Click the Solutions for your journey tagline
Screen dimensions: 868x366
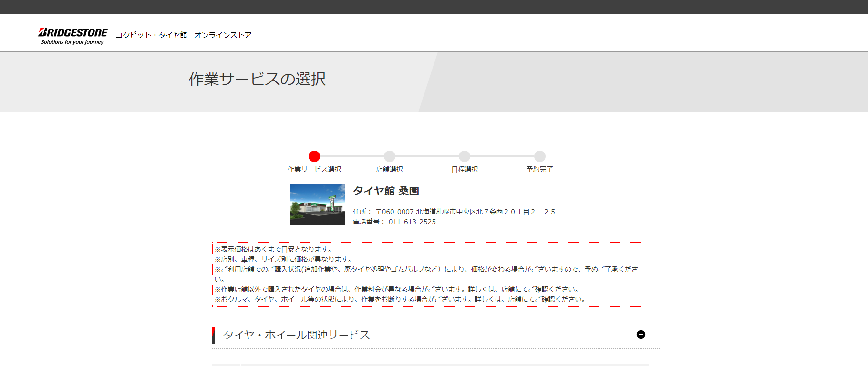coord(72,42)
